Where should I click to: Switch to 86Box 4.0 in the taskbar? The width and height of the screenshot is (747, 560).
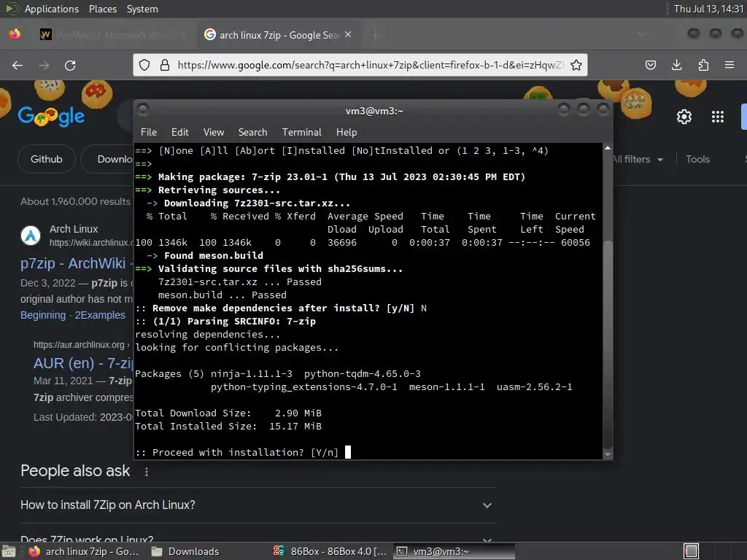click(x=330, y=551)
